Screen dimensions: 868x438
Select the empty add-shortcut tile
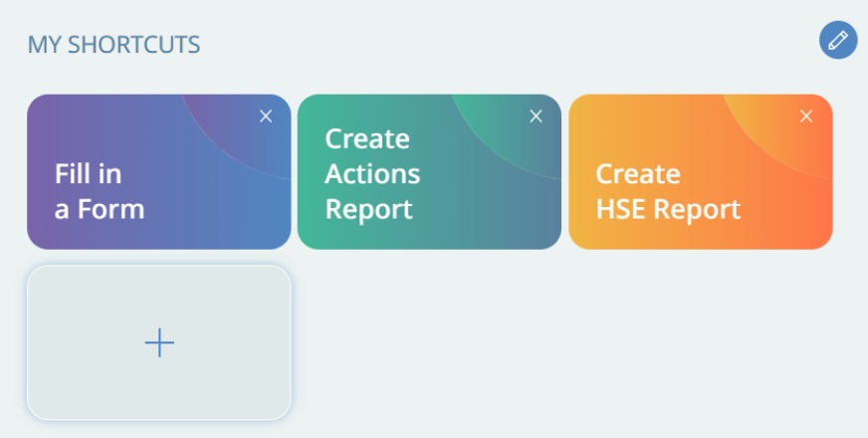tap(159, 342)
